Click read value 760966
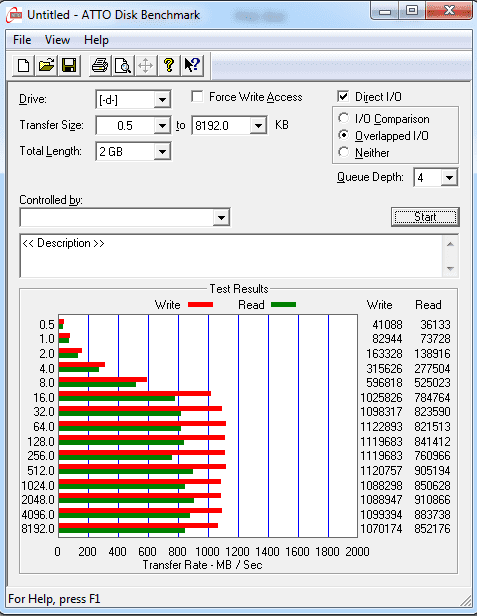 coord(432,456)
